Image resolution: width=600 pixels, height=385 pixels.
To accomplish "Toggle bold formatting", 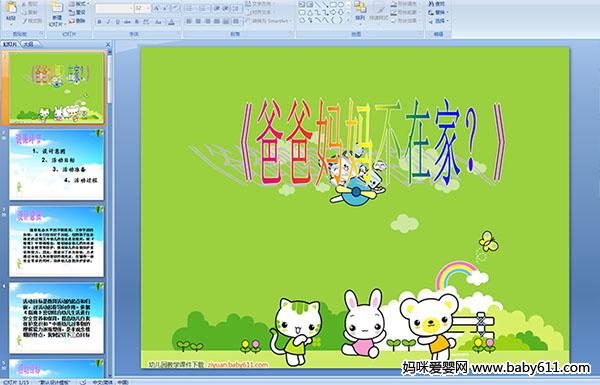I will tap(99, 22).
